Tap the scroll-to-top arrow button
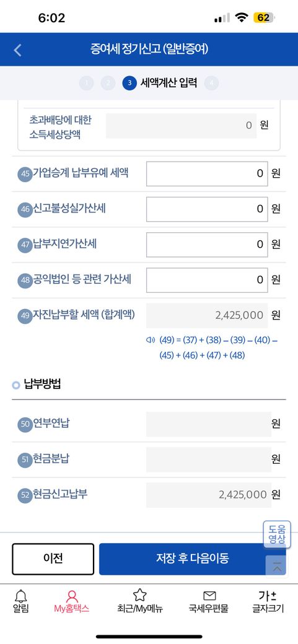298x644 pixels. (x=278, y=567)
